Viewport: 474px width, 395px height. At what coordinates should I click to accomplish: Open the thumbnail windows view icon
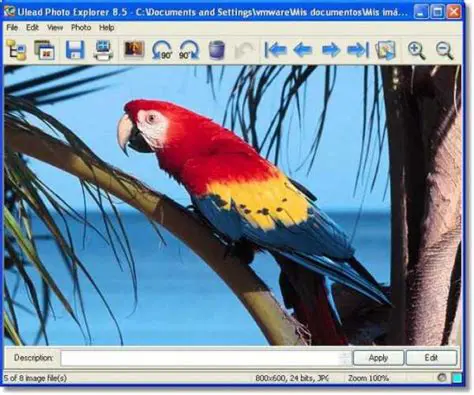(44, 50)
